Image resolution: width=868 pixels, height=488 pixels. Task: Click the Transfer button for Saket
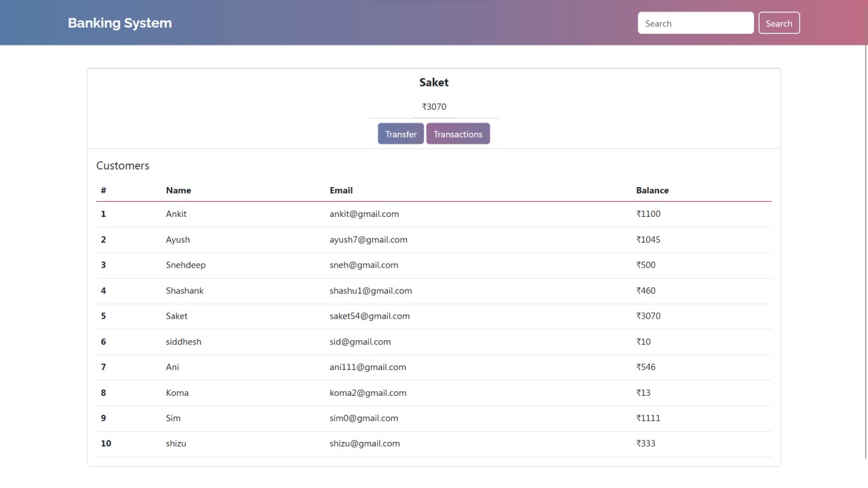pos(400,134)
